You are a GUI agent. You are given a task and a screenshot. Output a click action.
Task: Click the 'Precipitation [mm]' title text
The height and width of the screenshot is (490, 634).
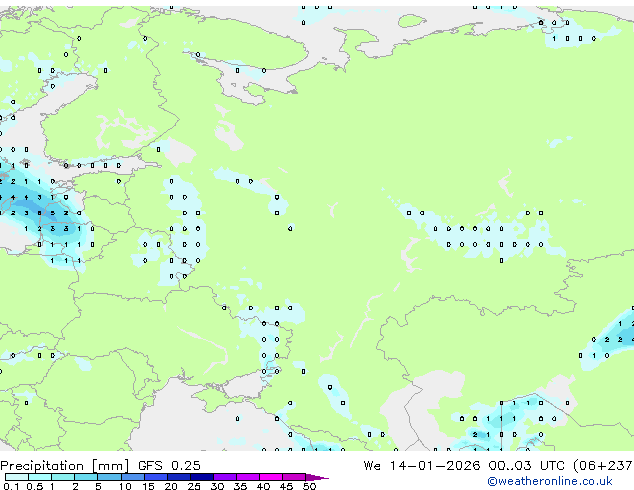point(65,466)
